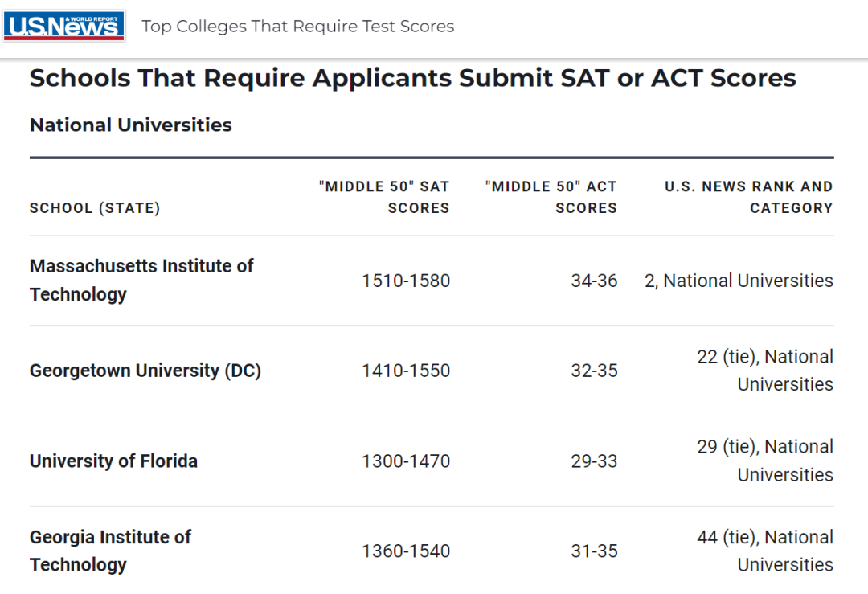
Task: Select MIT's SAT range 1510-1580
Action: pyautogui.click(x=406, y=281)
